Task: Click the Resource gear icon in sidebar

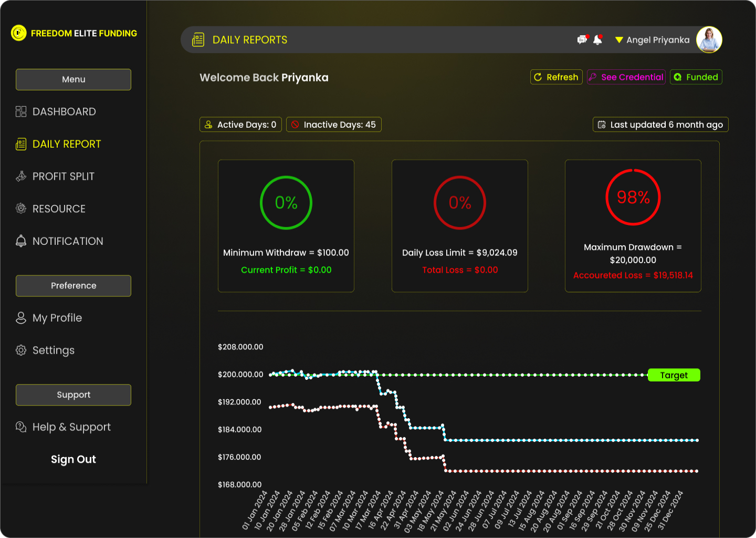Action: (21, 209)
